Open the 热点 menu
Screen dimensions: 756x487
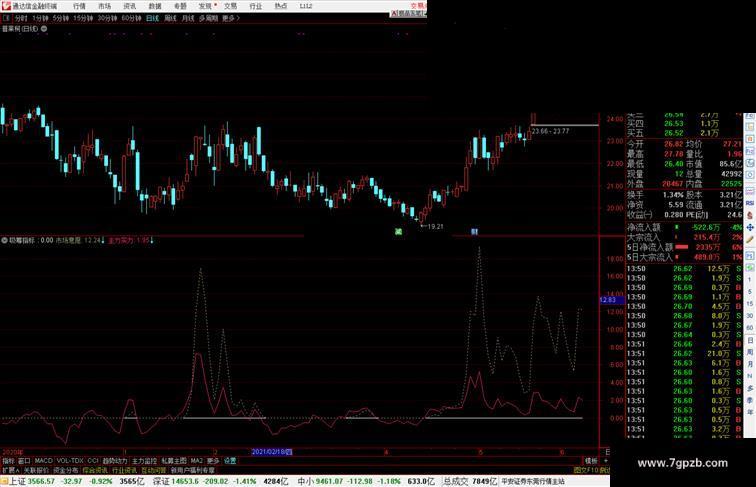pyautogui.click(x=281, y=6)
